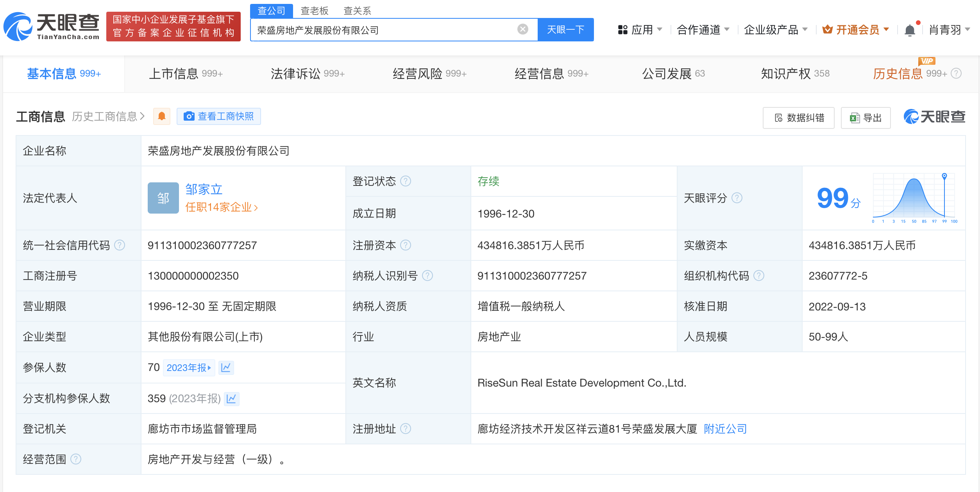Click the trend chart icon next to 2023年报
The height and width of the screenshot is (492, 980).
point(226,367)
